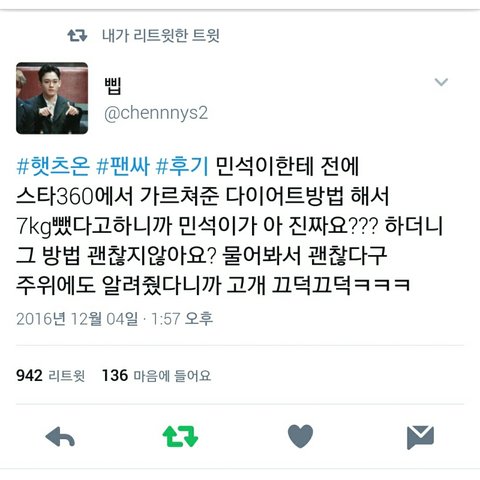
Task: Open the #햇츠온 hashtag
Action: click(x=53, y=166)
